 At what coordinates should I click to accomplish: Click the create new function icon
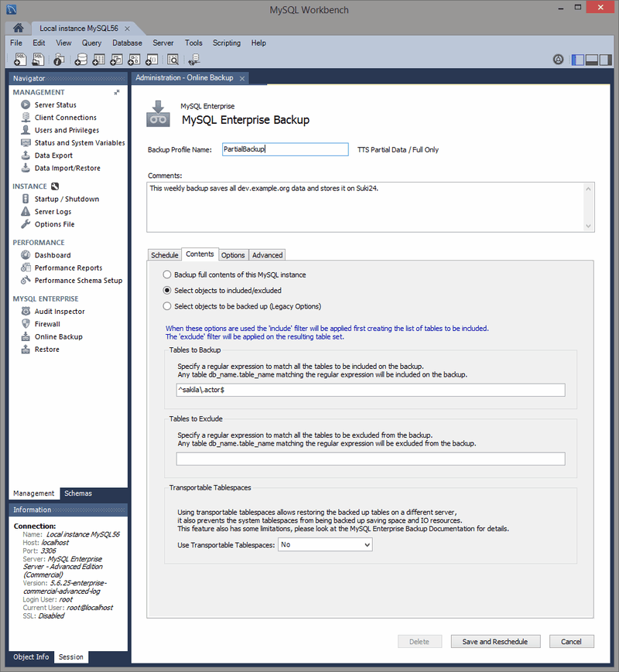pyautogui.click(x=152, y=59)
